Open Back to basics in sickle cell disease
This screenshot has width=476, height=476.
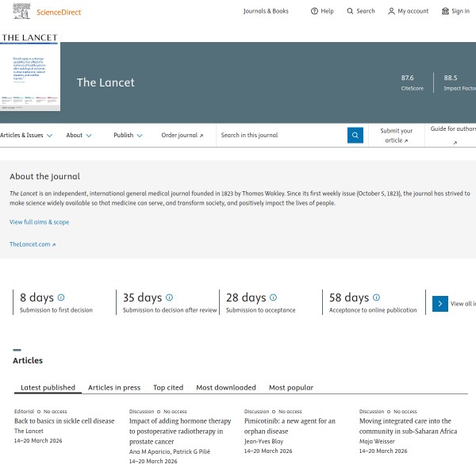pos(64,420)
